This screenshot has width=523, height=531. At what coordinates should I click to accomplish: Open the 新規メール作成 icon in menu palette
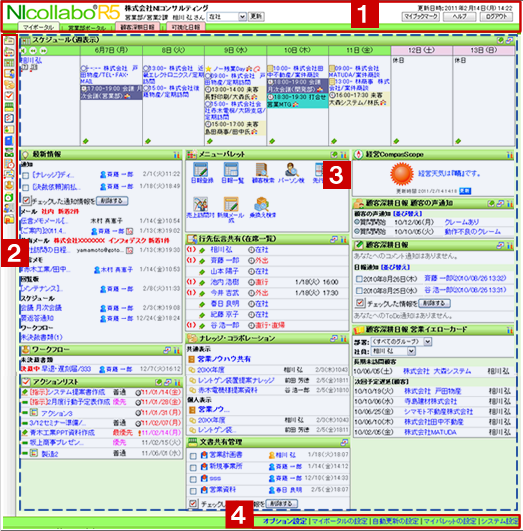(x=231, y=205)
